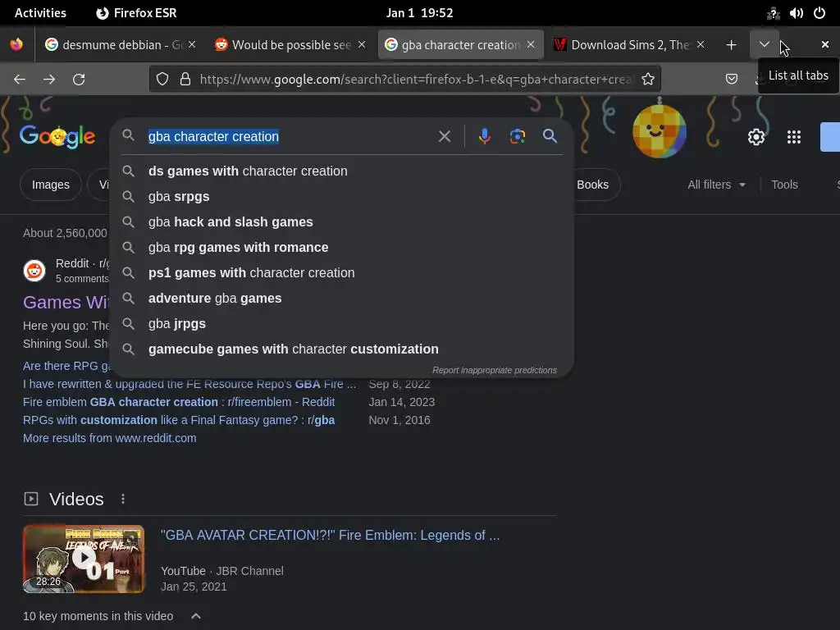Open the Tools button
The width and height of the screenshot is (840, 630).
pyautogui.click(x=784, y=185)
